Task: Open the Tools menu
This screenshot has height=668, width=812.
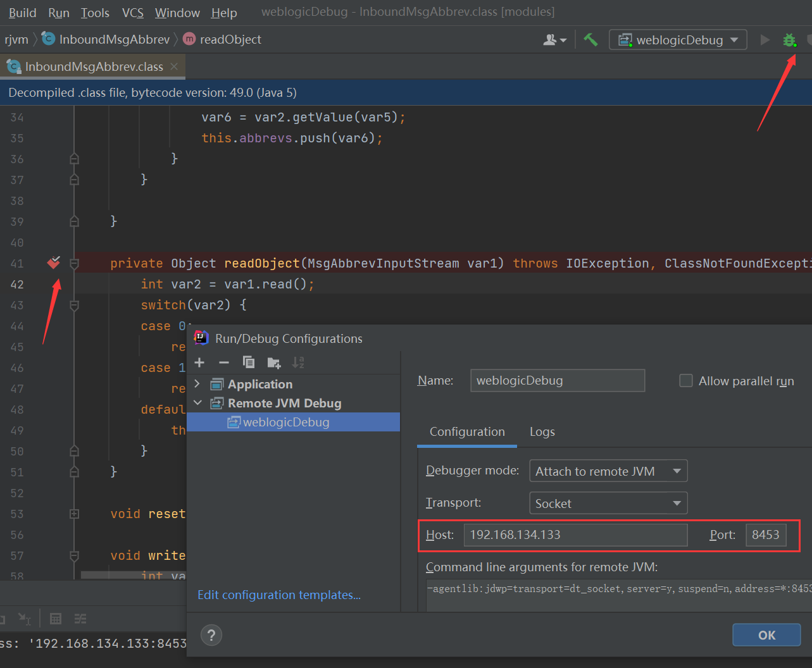Action: pyautogui.click(x=95, y=13)
